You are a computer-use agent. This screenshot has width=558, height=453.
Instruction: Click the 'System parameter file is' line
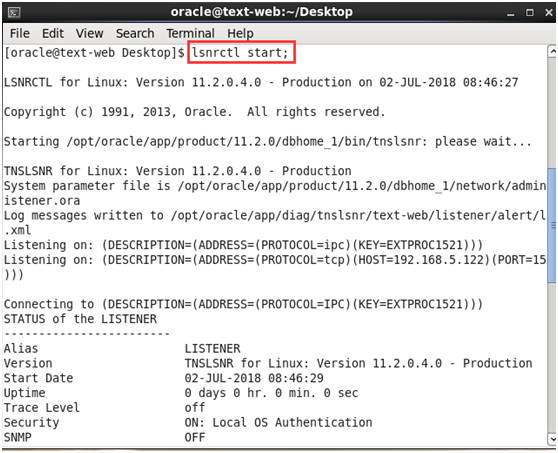point(275,186)
